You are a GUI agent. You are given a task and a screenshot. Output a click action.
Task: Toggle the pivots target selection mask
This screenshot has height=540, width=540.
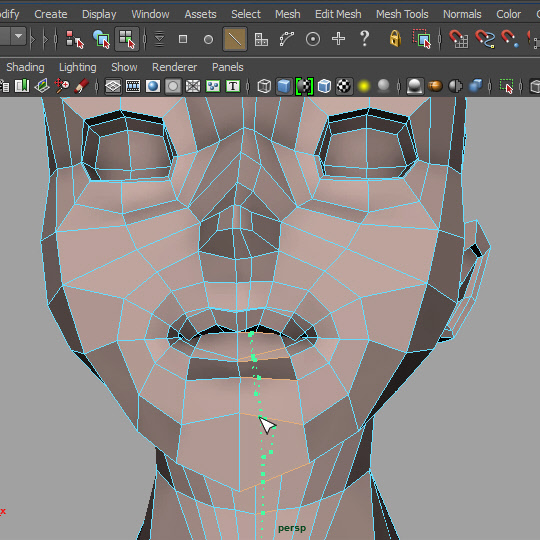[313, 39]
